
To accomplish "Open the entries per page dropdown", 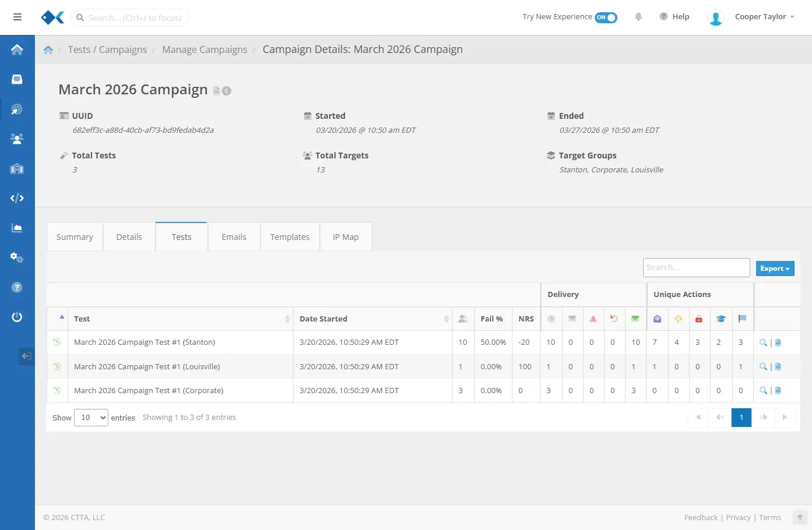I will coord(91,418).
